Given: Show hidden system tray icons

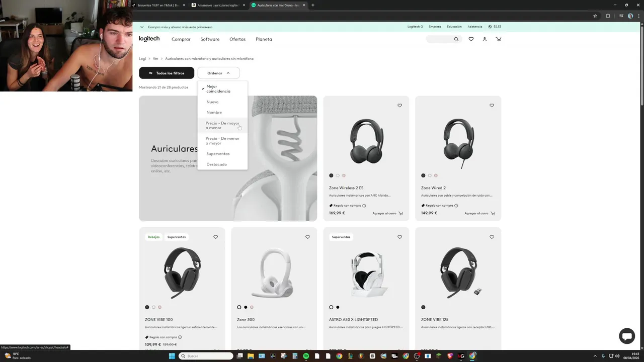Looking at the screenshot, I should [595, 356].
